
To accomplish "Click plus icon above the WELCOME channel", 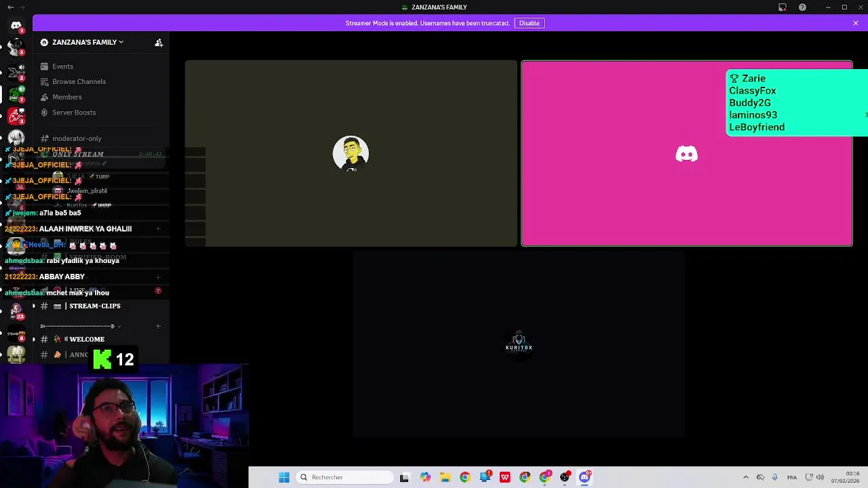I will (158, 326).
